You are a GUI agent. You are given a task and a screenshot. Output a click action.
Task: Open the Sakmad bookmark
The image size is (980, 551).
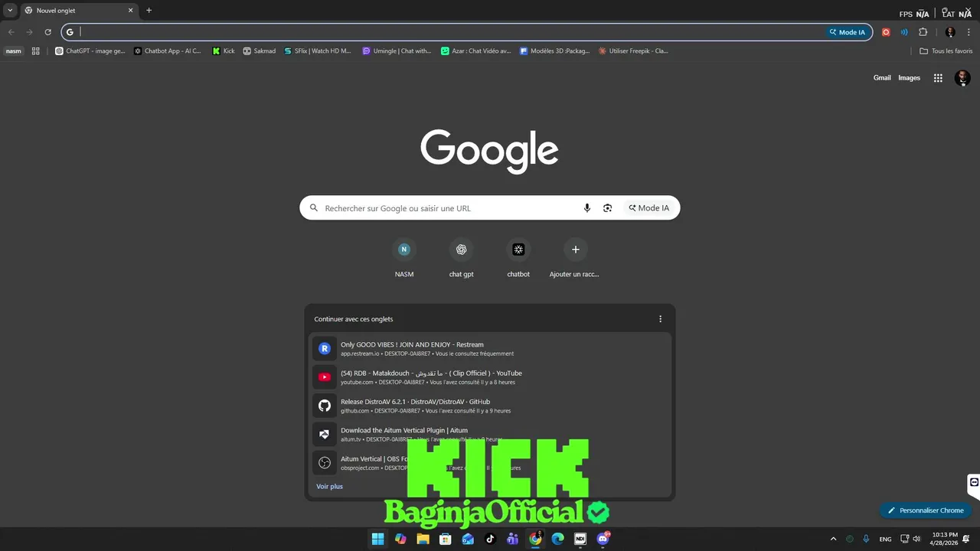click(x=260, y=51)
